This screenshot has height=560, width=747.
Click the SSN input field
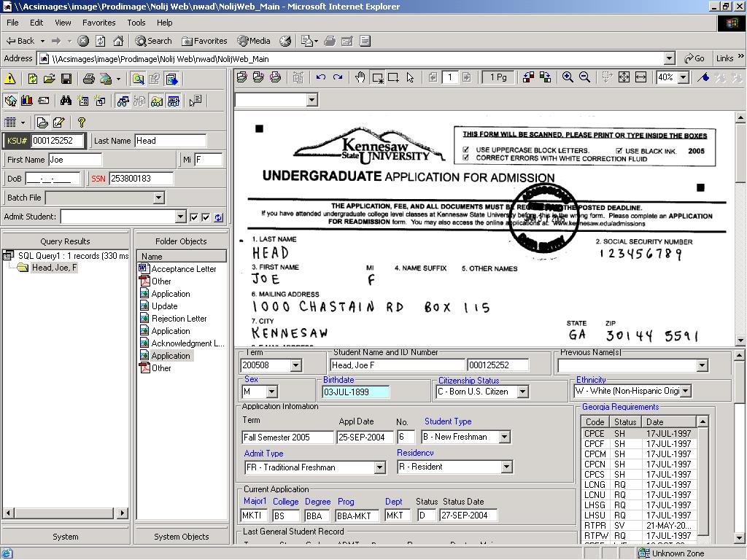141,179
